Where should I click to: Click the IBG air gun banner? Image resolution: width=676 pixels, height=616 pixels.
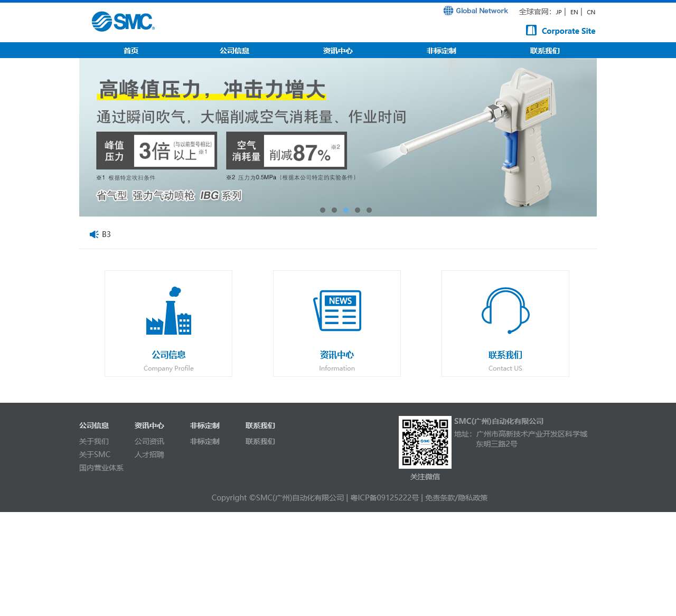pos(338,137)
